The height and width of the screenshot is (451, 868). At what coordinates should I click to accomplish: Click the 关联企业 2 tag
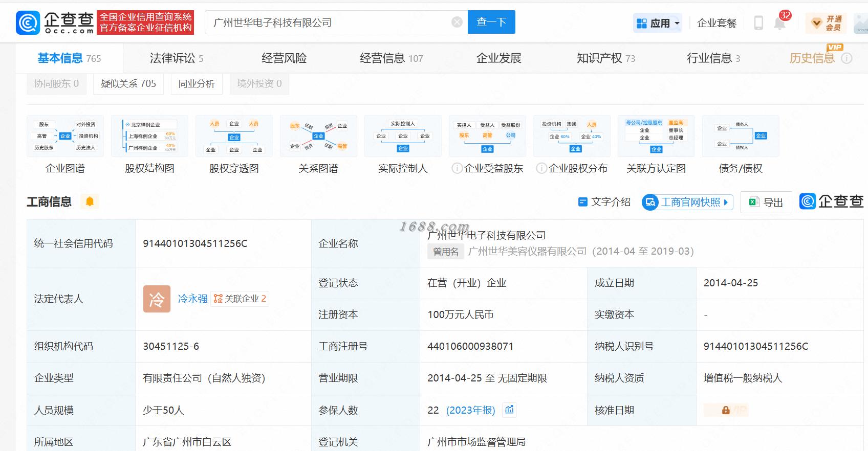tap(240, 299)
